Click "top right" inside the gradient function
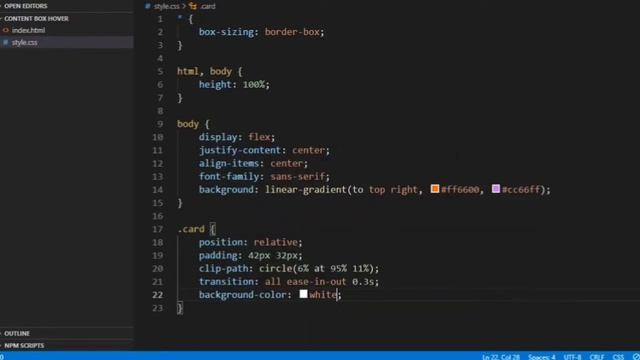 [x=393, y=190]
